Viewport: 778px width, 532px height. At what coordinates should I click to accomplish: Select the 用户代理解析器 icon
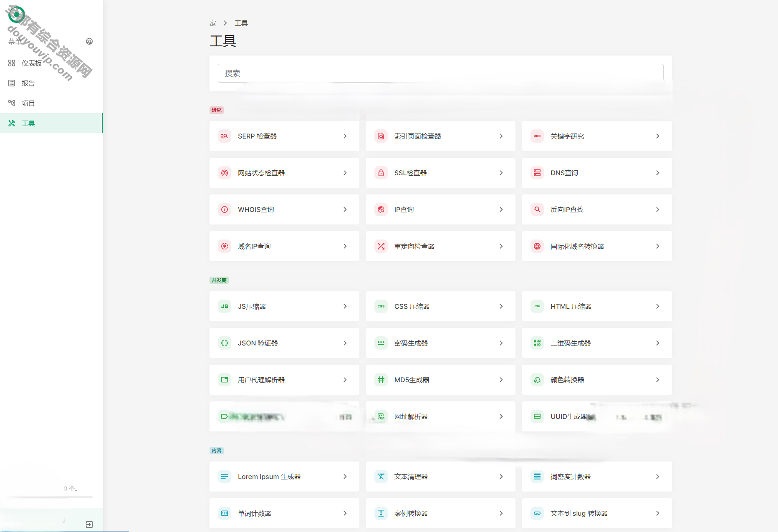coord(225,380)
